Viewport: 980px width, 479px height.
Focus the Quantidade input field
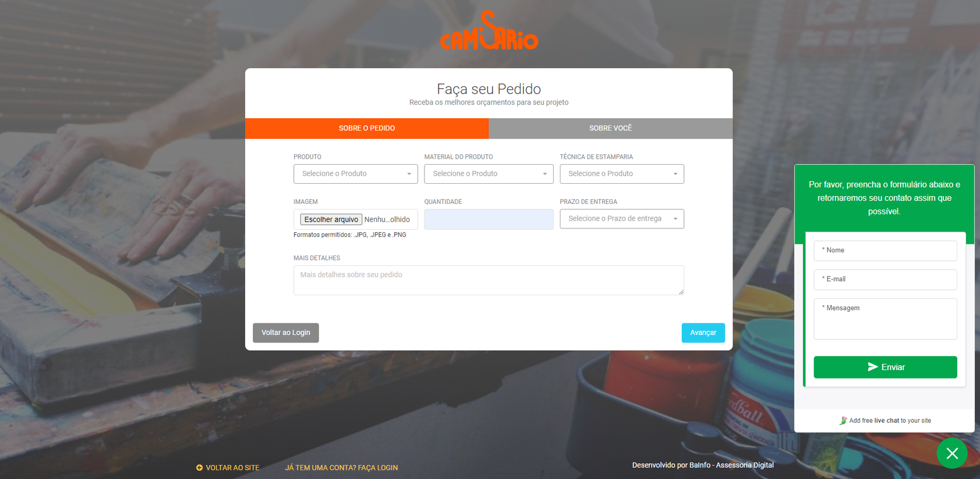(489, 219)
